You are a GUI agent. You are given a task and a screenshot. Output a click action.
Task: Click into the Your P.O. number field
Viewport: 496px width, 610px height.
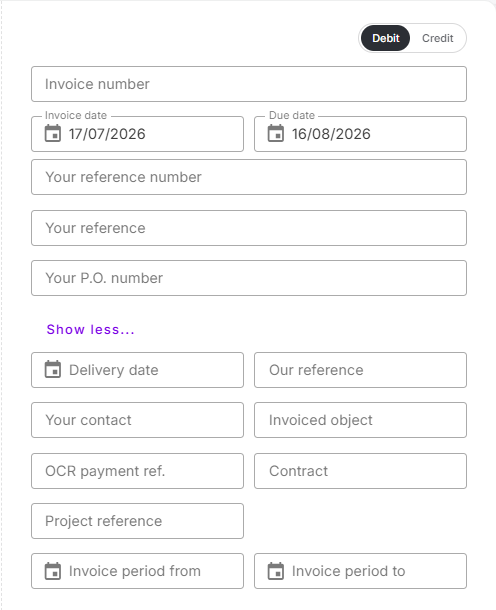coord(249,278)
